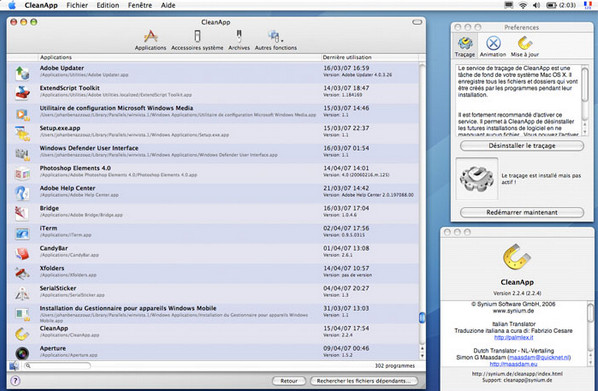
Task: Open the Apple menu
Action: [12, 5]
